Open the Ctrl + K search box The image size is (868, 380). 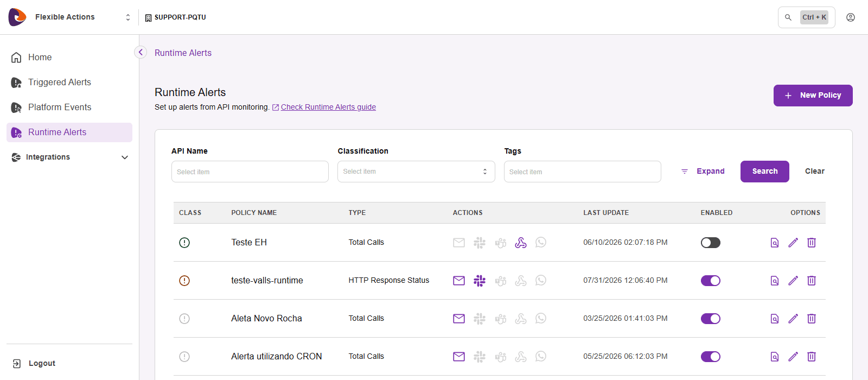click(807, 17)
